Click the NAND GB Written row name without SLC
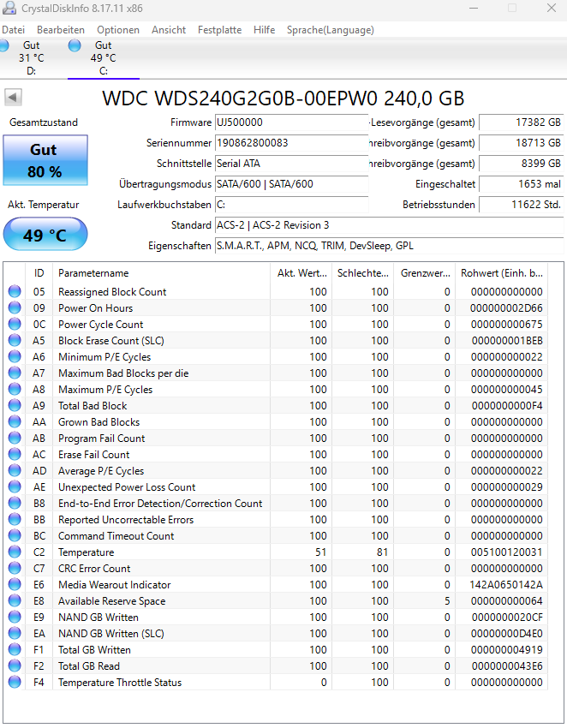 98,617
